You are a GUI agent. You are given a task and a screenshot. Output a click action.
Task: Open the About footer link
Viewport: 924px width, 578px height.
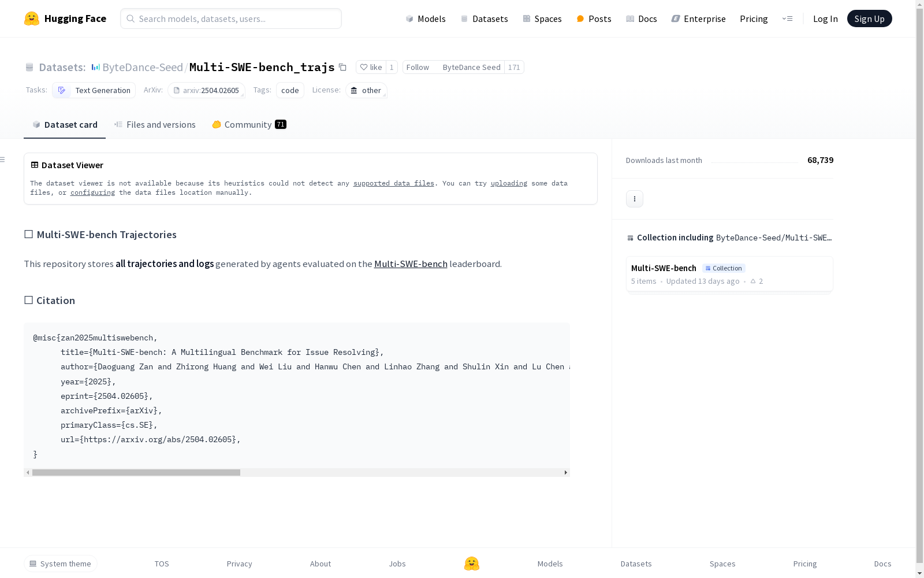321,564
